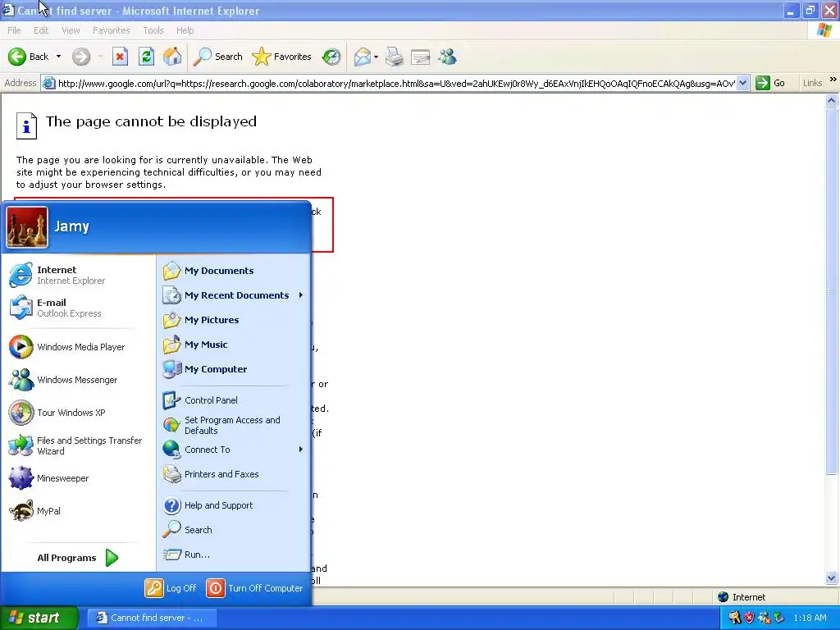
Task: Click the Print toolbar icon
Action: 395,57
